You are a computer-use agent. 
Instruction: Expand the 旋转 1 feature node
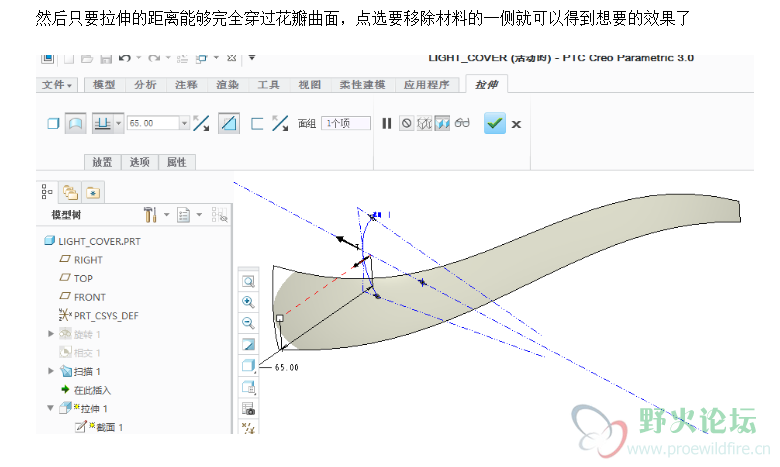(51, 334)
